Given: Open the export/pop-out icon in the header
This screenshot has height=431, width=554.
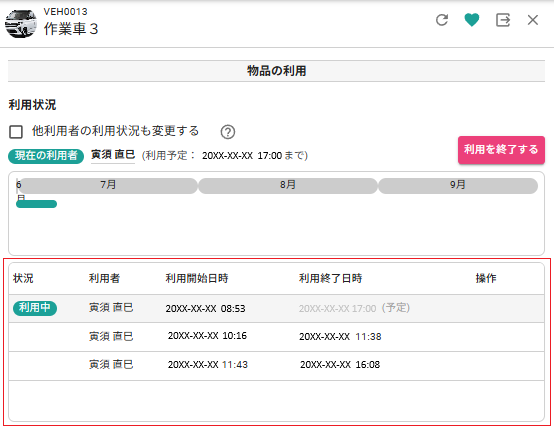Looking at the screenshot, I should click(502, 20).
